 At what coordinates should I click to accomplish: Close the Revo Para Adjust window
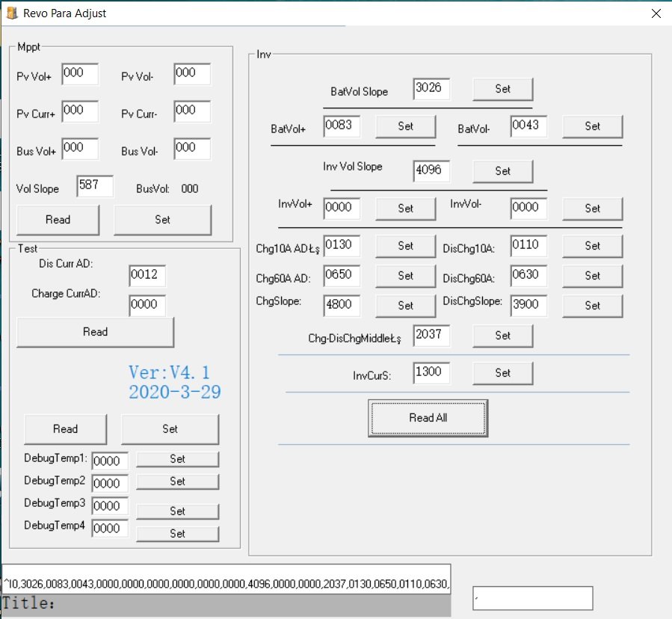656,13
